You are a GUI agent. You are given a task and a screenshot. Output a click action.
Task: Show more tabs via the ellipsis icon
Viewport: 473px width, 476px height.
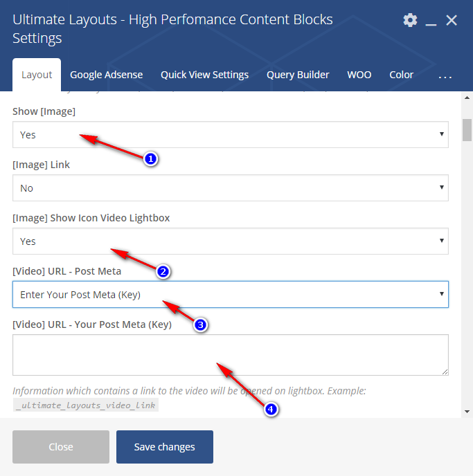445,75
